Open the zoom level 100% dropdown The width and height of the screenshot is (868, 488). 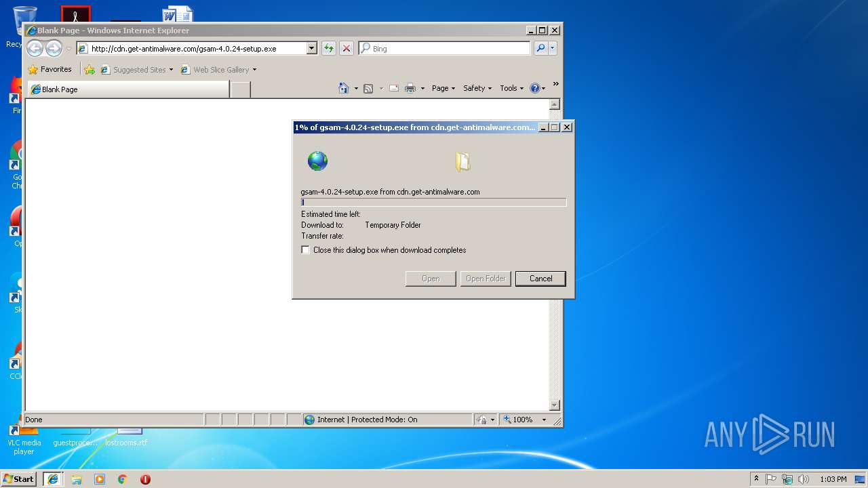click(544, 420)
